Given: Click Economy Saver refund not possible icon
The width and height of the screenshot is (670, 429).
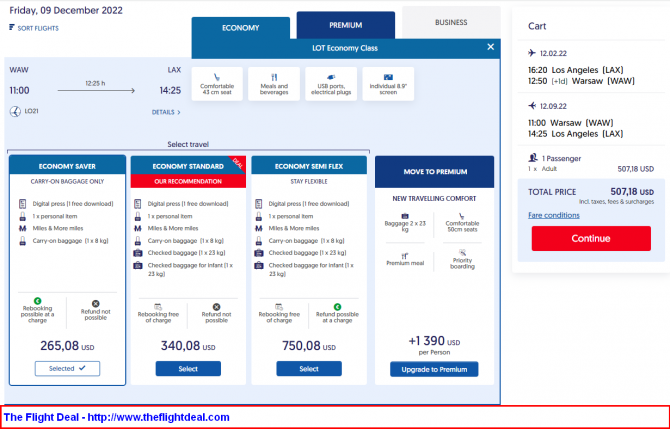Looking at the screenshot, I should pyautogui.click(x=96, y=304).
